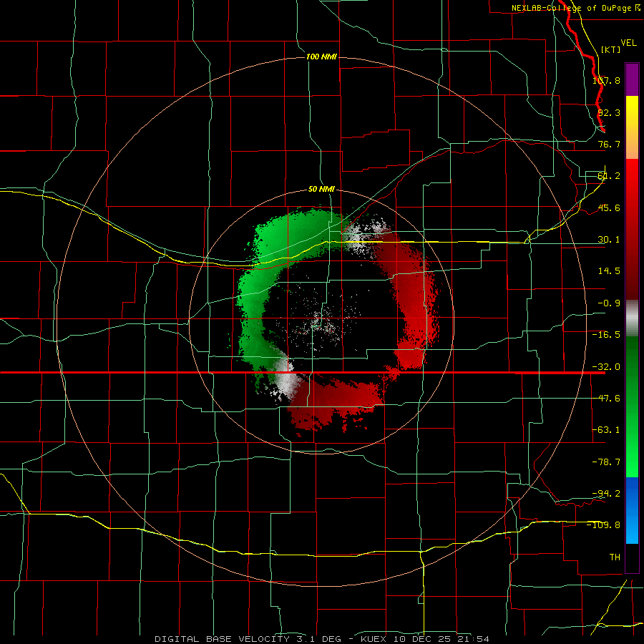The height and width of the screenshot is (644, 644).
Task: Click the 14.5 legend value
Action: [609, 271]
